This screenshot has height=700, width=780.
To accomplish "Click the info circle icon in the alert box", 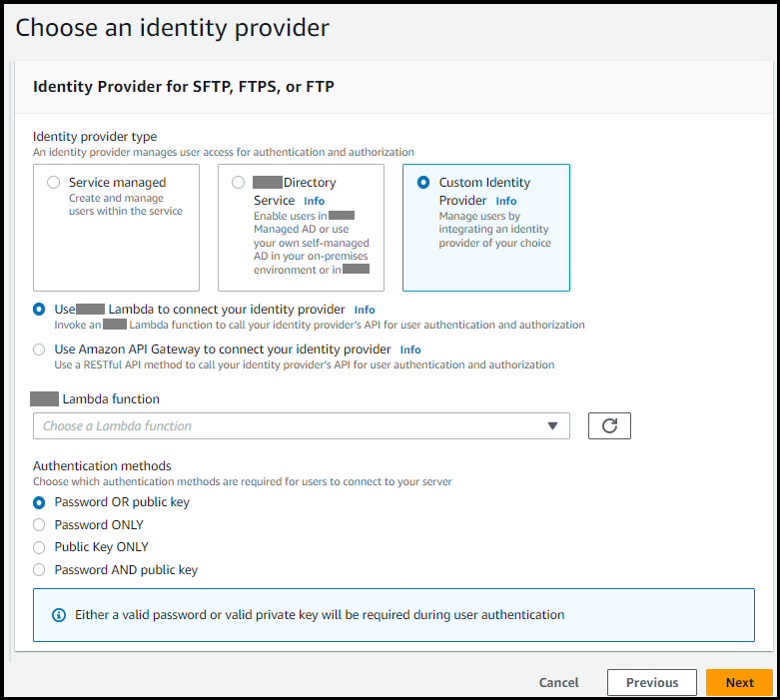I will point(59,615).
